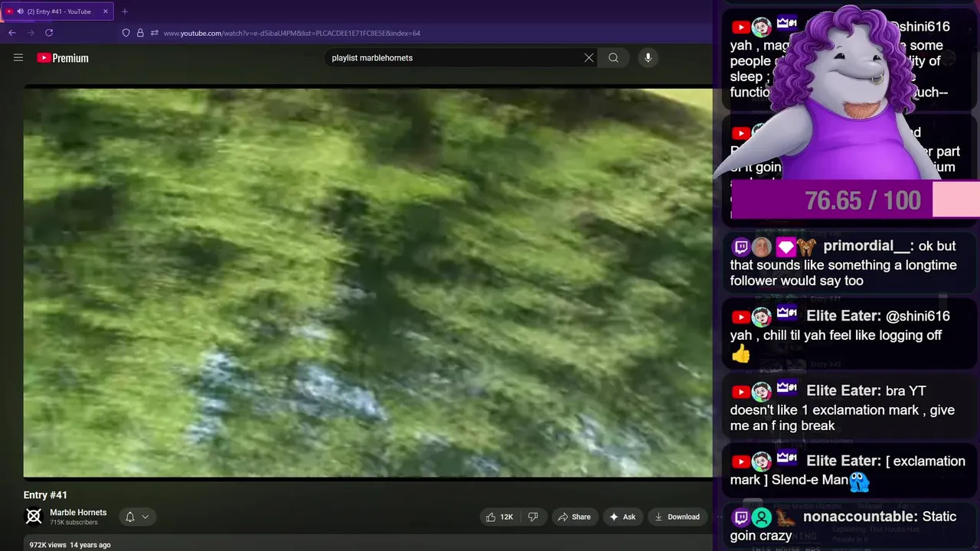View site security padlock info
The height and width of the screenshot is (551, 980).
pos(140,33)
